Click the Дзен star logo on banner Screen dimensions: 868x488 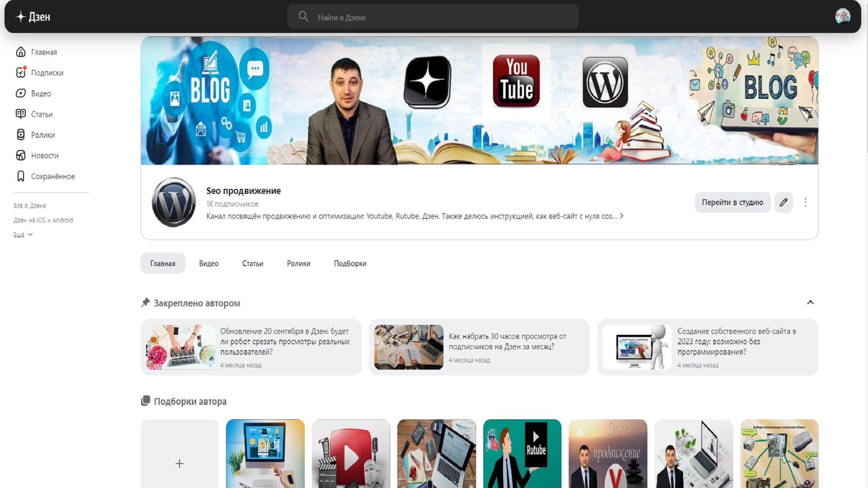(427, 82)
